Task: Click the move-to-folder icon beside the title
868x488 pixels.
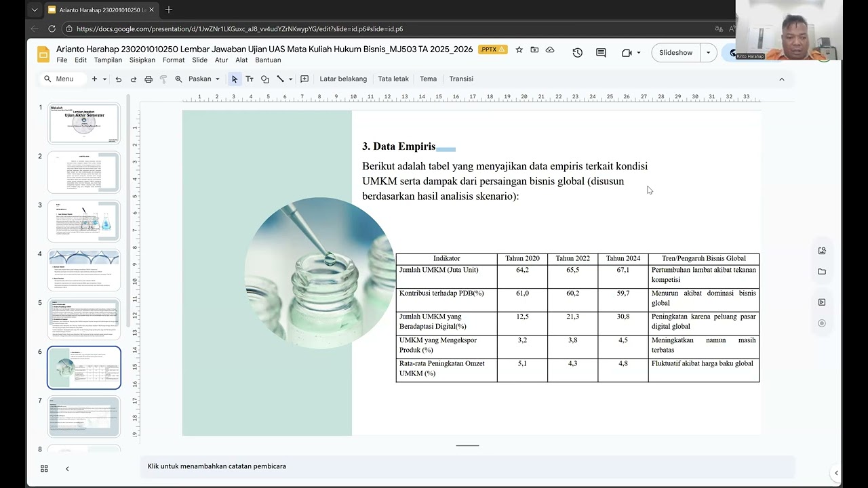Action: (534, 49)
